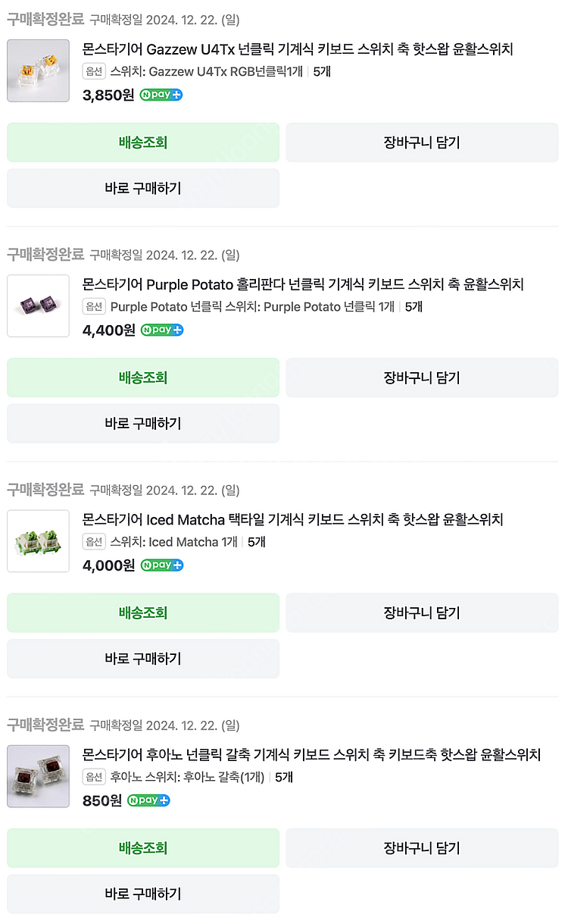Viewport: 568px width, 924px height.
Task: Click the Npay badge beside 4,000원
Action: (x=161, y=565)
